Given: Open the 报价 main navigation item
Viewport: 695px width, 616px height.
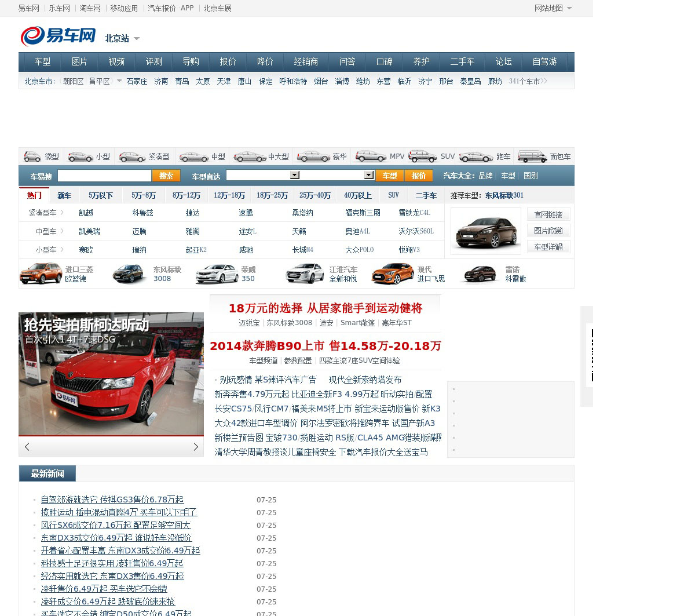Looking at the screenshot, I should (x=228, y=61).
